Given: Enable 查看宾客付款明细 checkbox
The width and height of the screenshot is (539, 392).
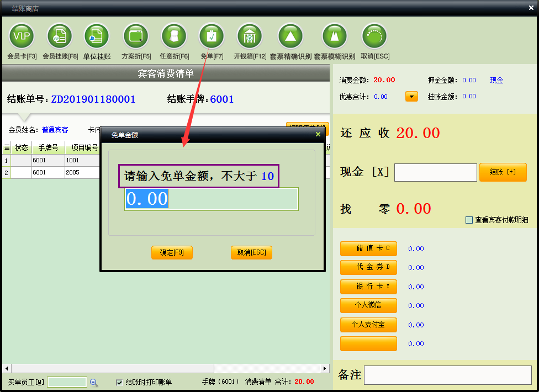Looking at the screenshot, I should [469, 220].
